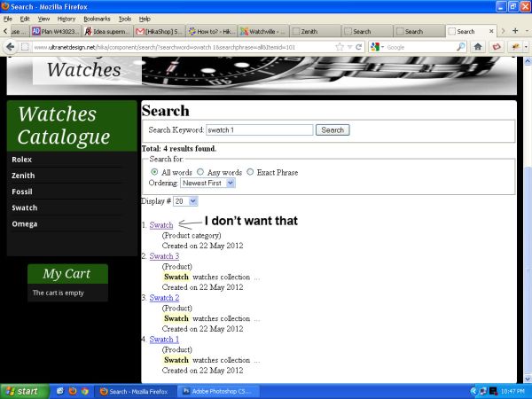Switch to the Watchville tab

pos(263,32)
